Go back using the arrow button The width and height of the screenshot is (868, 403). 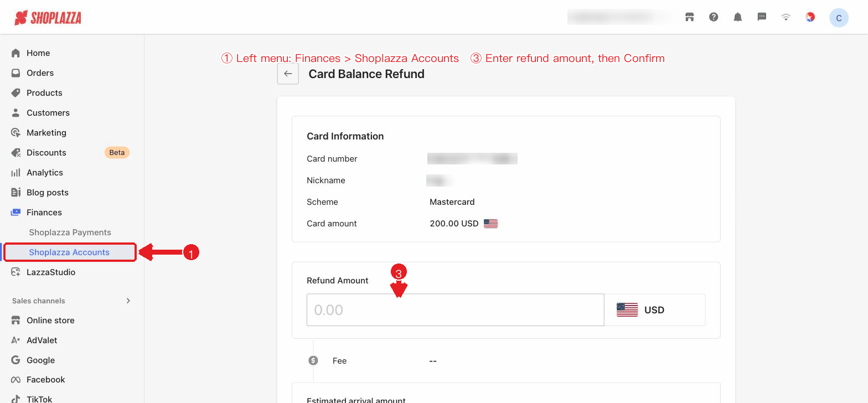[x=288, y=74]
